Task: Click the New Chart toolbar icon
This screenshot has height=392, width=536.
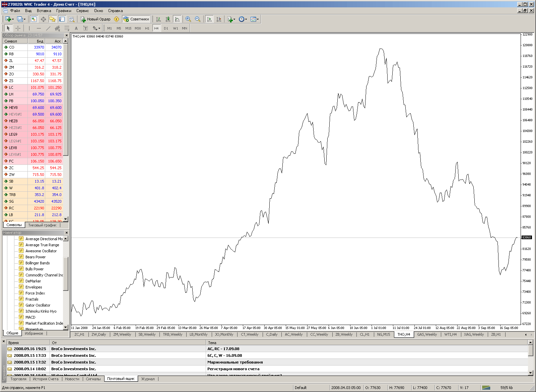Action: click(x=9, y=19)
